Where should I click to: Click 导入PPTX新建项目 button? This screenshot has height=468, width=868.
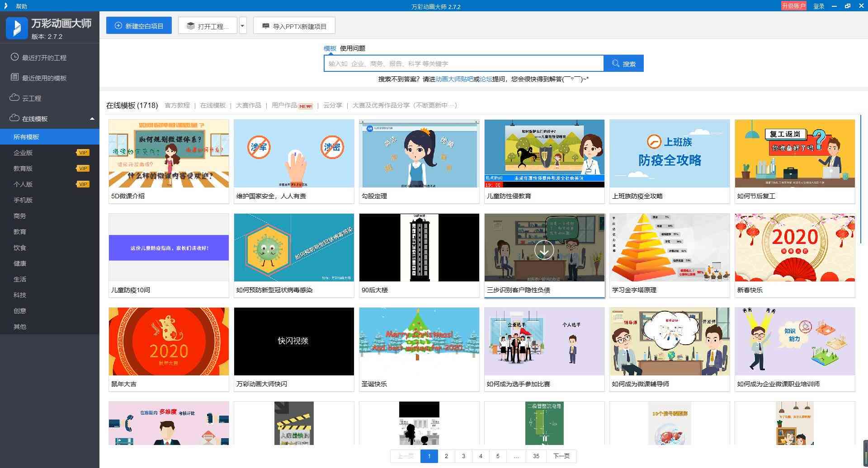pyautogui.click(x=294, y=26)
